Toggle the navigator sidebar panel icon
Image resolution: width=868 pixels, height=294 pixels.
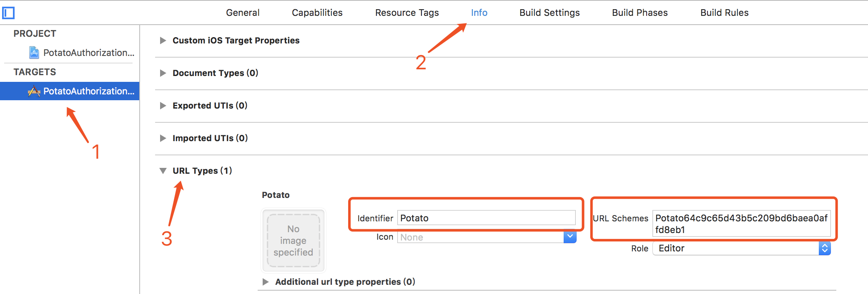[x=8, y=13]
